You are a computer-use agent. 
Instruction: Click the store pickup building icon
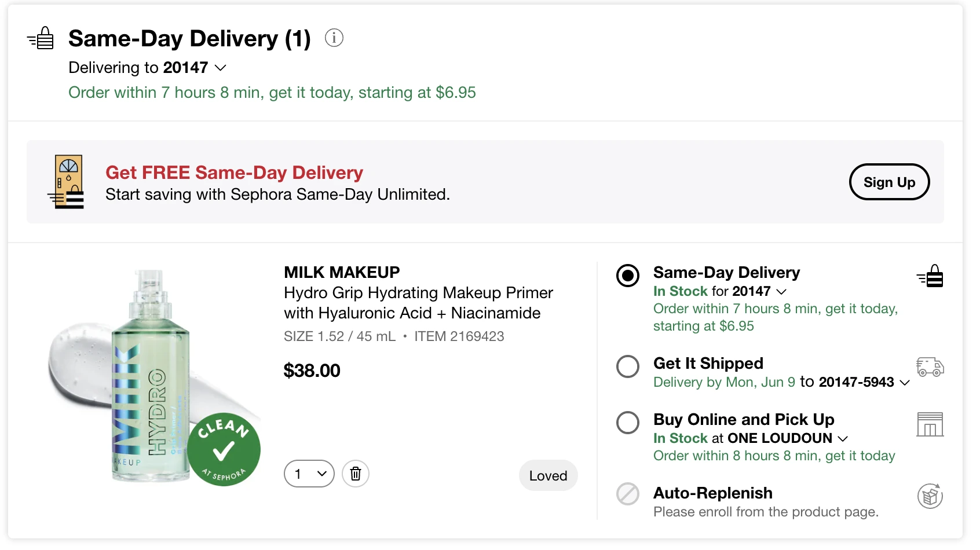930,424
